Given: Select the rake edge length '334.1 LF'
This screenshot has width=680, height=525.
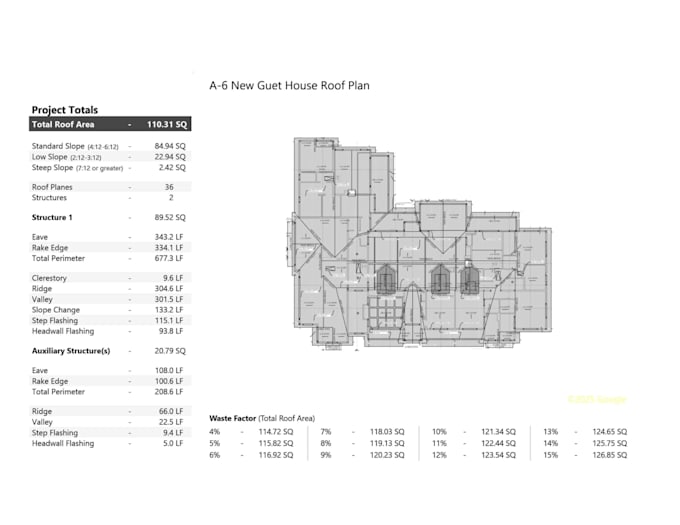Looking at the screenshot, I should tap(169, 248).
